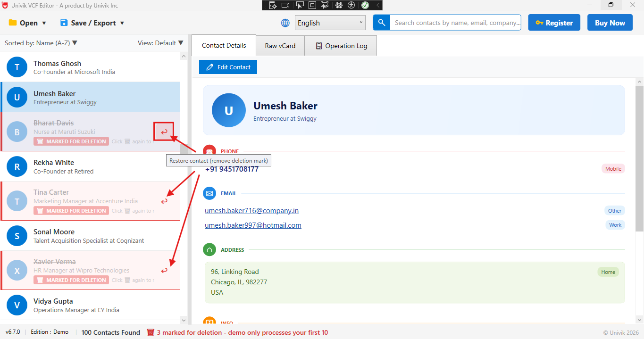Change the Sorted by: Name (A-Z) option
The height and width of the screenshot is (339, 644).
[41, 43]
